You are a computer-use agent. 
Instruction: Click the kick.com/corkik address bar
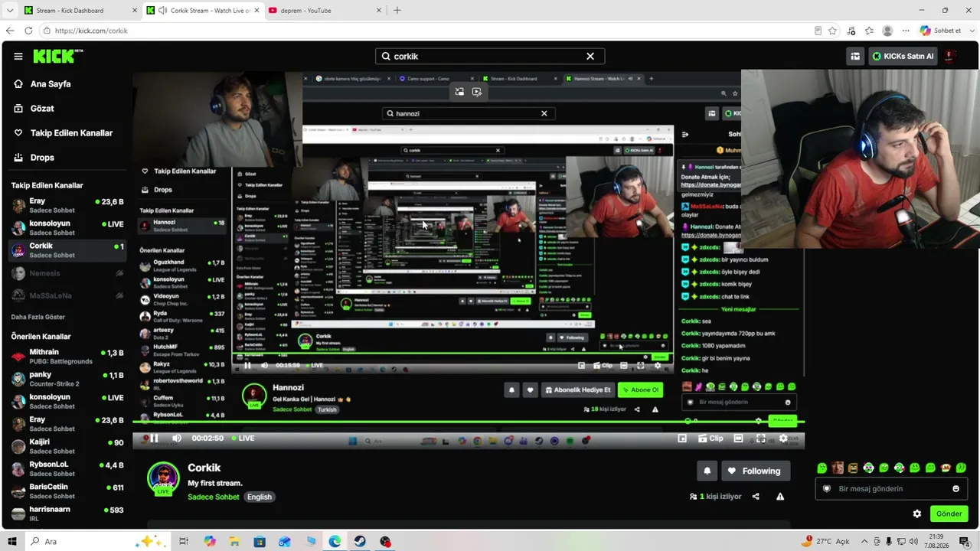[x=429, y=31]
